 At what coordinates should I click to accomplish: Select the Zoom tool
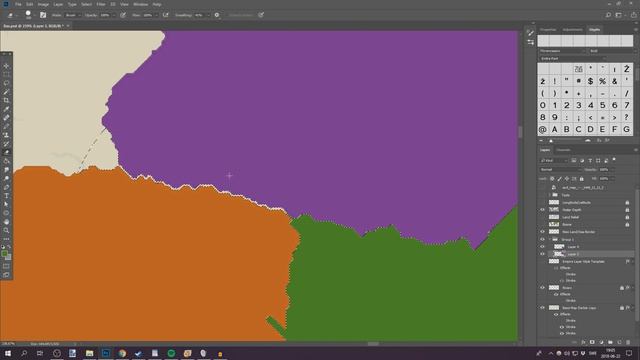pos(6,230)
